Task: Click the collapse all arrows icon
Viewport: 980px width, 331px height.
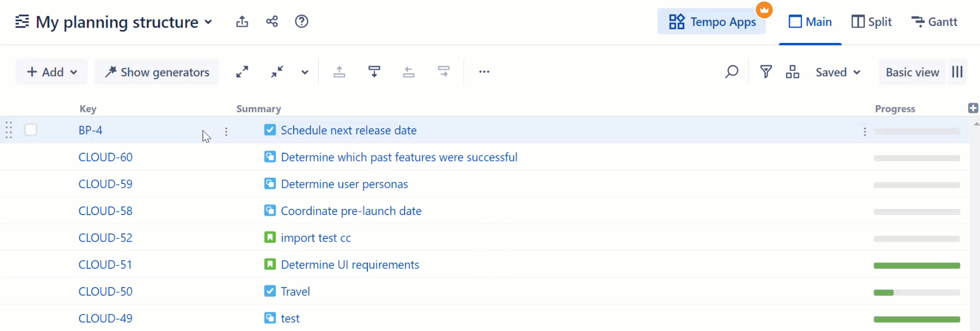Action: click(x=277, y=72)
